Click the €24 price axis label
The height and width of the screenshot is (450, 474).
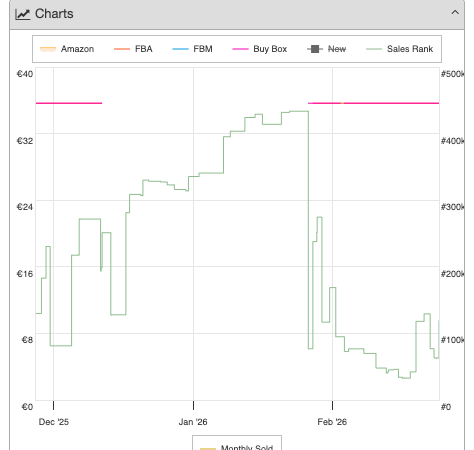(x=25, y=207)
